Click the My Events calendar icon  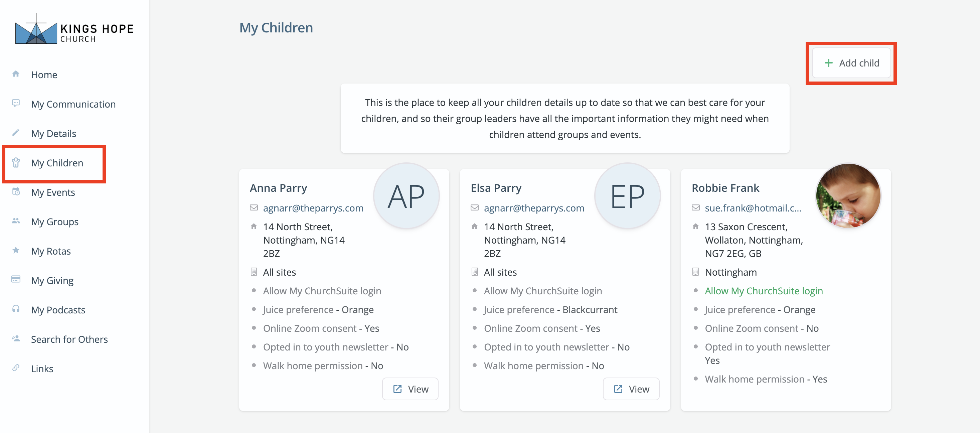(16, 191)
